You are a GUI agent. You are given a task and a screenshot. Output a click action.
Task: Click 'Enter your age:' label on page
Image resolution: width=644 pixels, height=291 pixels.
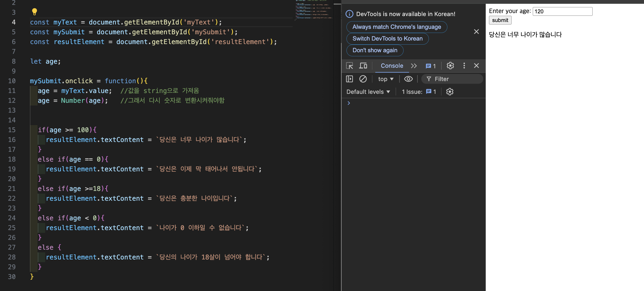[x=510, y=11]
